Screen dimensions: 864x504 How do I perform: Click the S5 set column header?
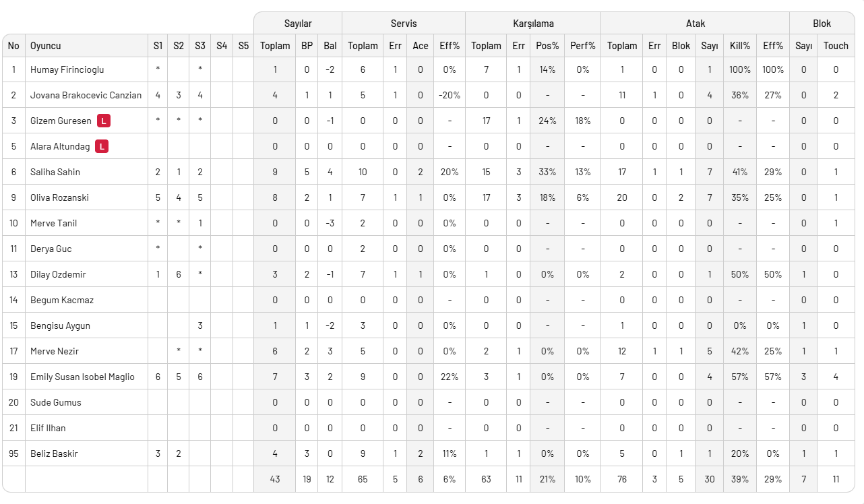pos(243,46)
